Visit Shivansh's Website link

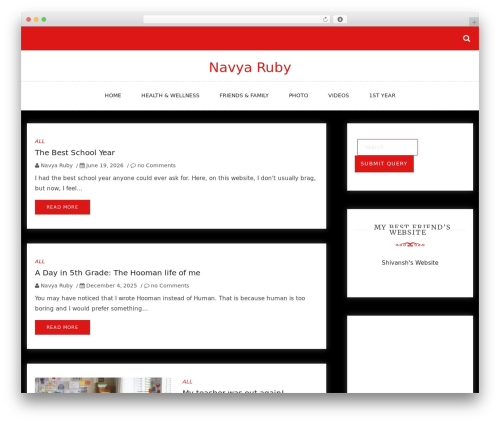point(410,263)
